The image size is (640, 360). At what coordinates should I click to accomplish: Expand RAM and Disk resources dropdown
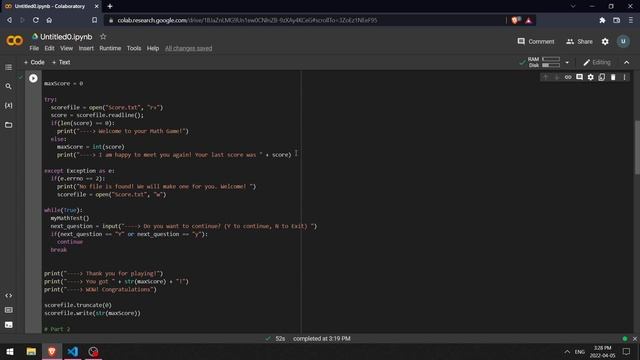pos(567,62)
